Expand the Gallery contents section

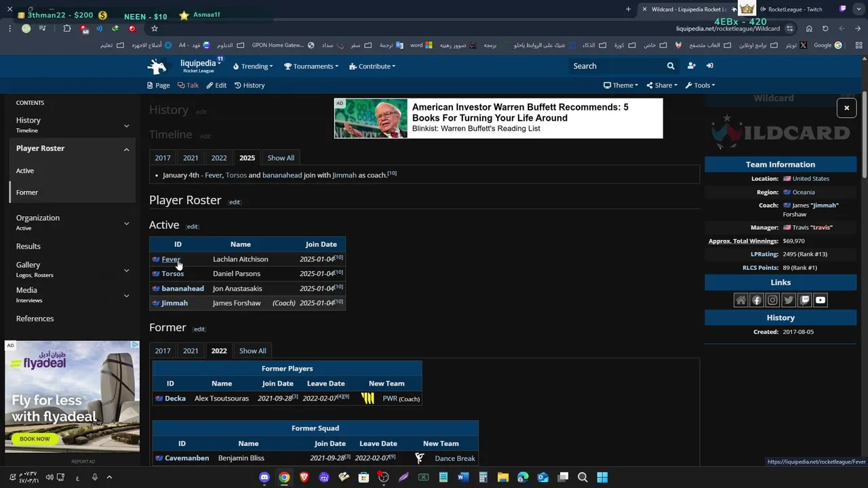[x=126, y=270]
